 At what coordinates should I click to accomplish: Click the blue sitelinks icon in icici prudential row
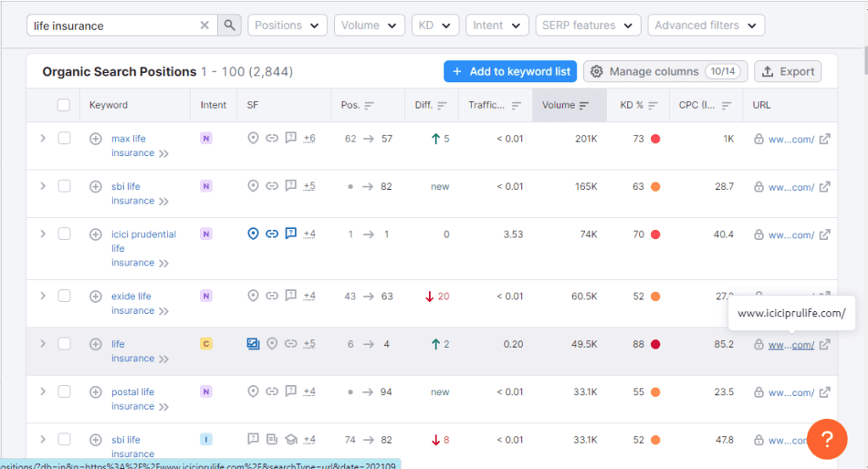point(272,234)
